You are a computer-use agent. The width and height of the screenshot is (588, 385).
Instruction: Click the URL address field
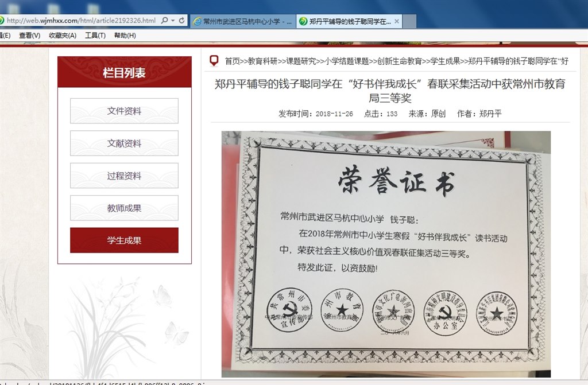pyautogui.click(x=80, y=21)
